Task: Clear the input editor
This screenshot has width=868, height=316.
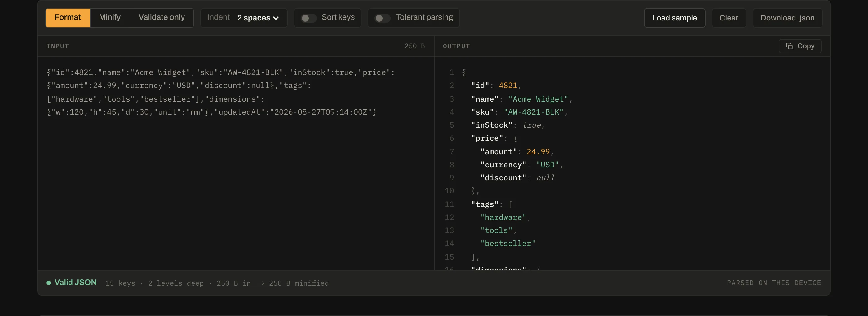Action: tap(729, 18)
